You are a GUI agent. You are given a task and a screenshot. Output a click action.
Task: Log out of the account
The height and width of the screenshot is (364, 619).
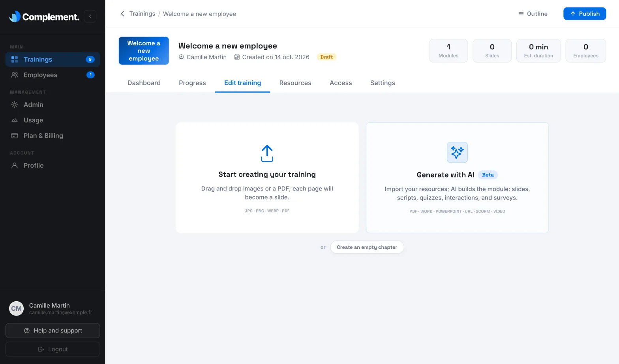pos(53,349)
